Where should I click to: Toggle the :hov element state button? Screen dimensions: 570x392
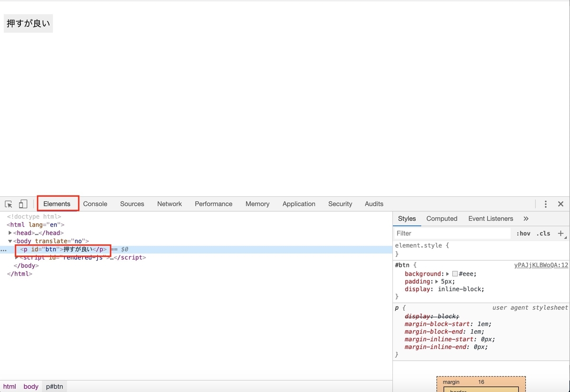click(523, 233)
